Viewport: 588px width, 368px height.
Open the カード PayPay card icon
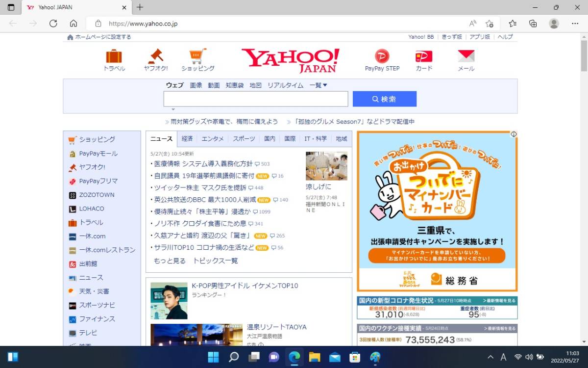[x=424, y=56]
